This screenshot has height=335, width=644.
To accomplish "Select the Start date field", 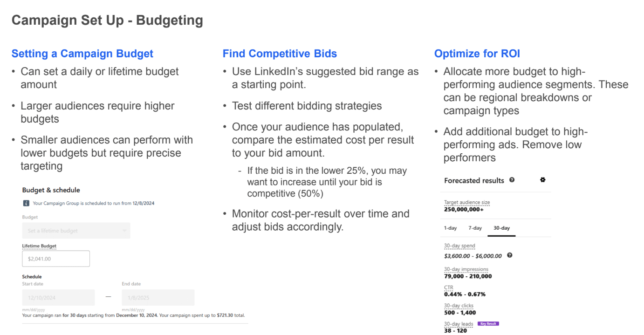I will coord(58,298).
